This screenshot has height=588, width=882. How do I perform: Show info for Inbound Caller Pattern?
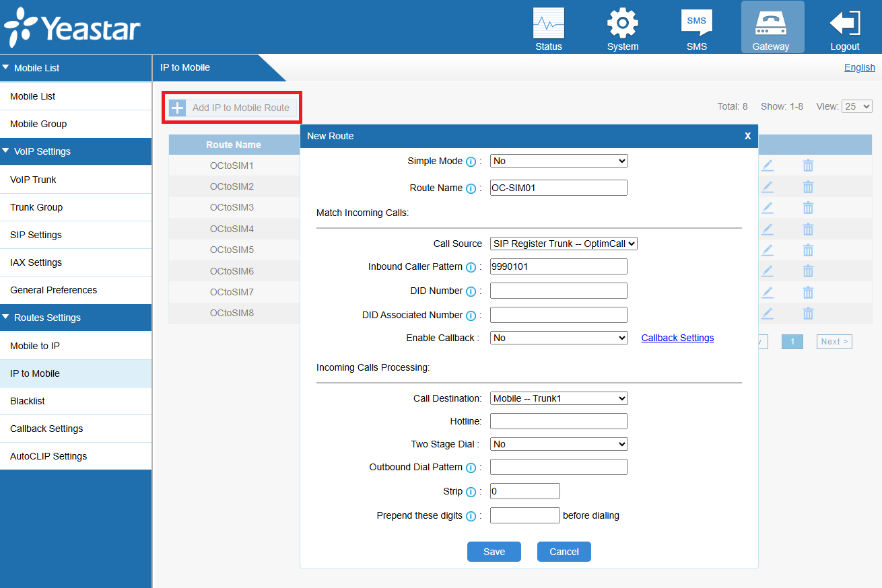(x=471, y=267)
